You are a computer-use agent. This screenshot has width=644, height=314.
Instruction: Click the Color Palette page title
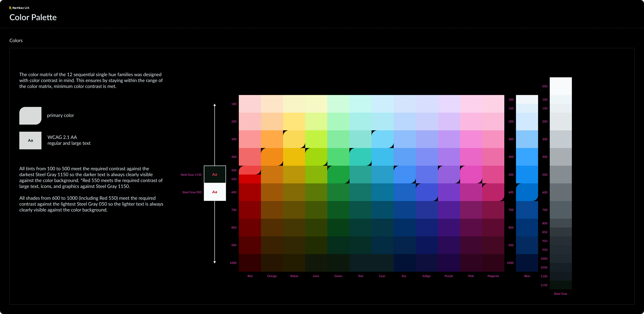click(x=33, y=18)
